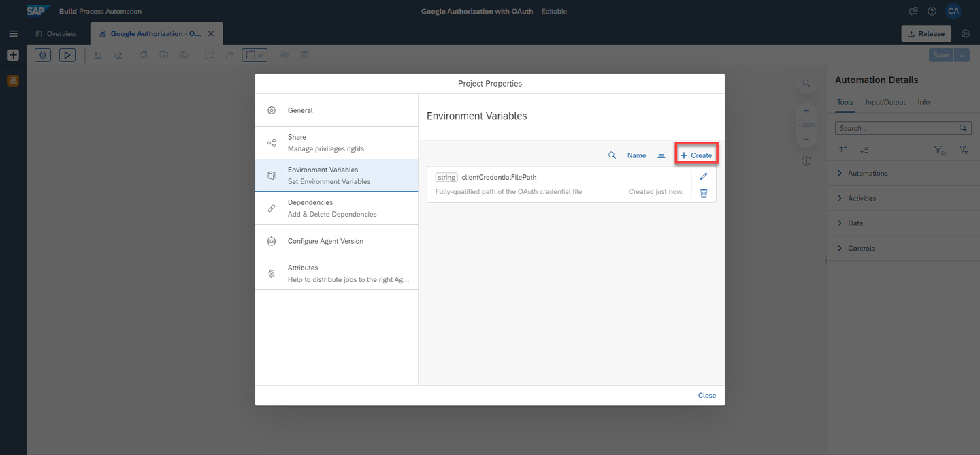
Task: Click the plus icon in left sidebar
Action: pos(13,55)
